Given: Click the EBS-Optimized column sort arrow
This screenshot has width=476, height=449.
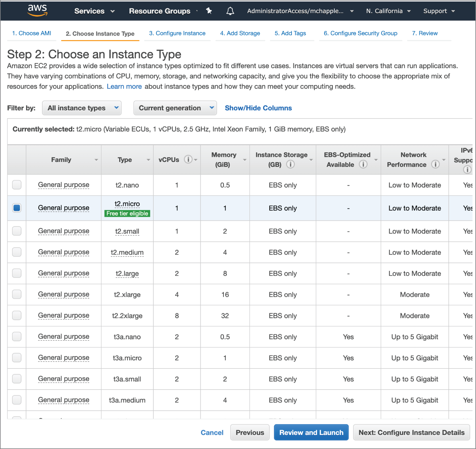Looking at the screenshot, I should (x=376, y=160).
